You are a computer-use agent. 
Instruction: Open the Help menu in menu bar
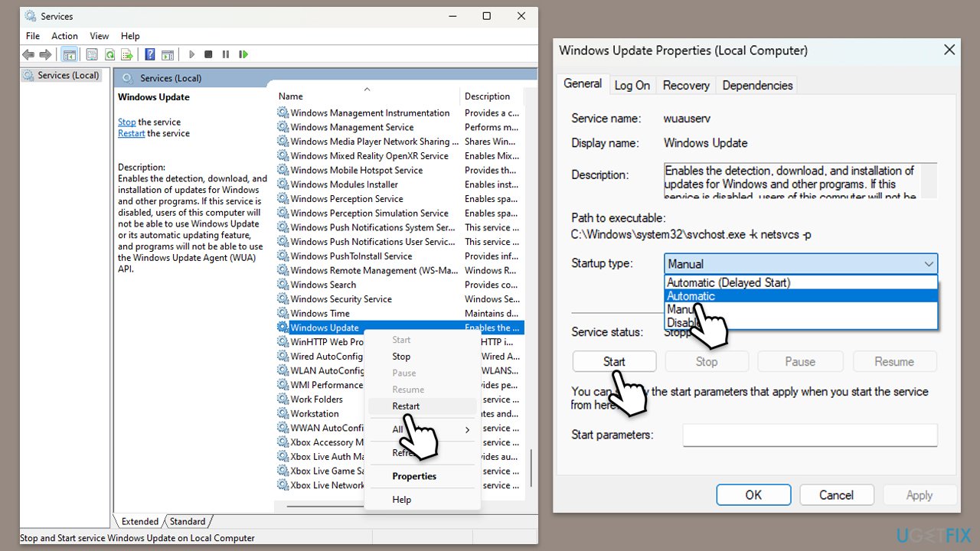coord(130,36)
